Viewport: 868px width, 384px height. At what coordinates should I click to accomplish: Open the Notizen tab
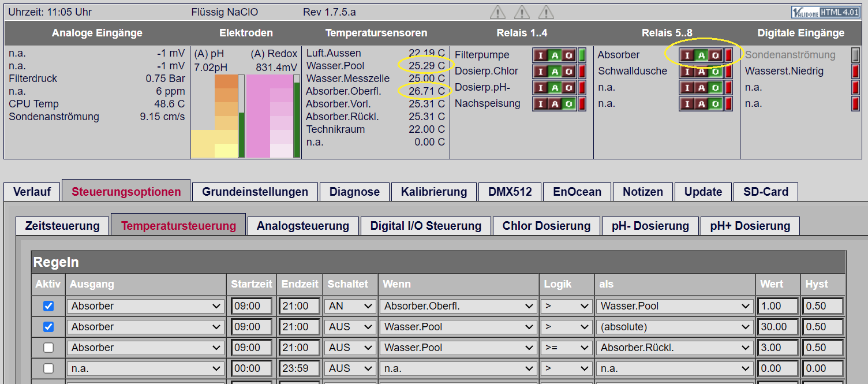(643, 192)
